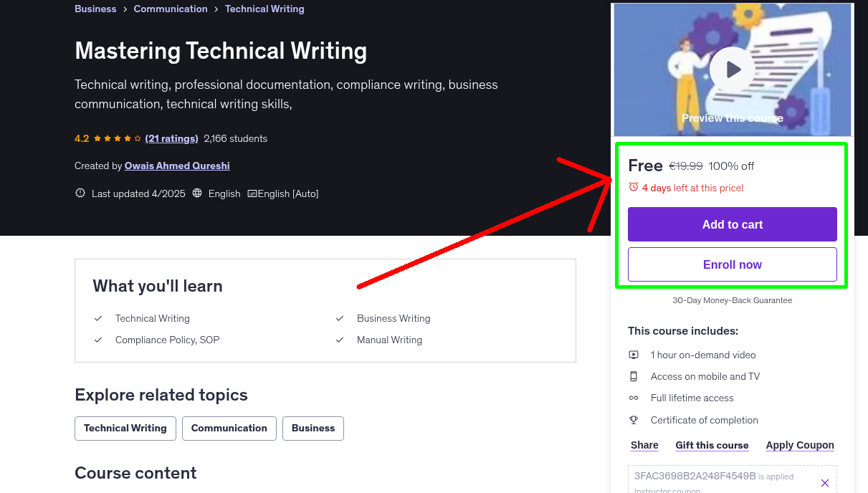Click the closed captions icon

(252, 193)
